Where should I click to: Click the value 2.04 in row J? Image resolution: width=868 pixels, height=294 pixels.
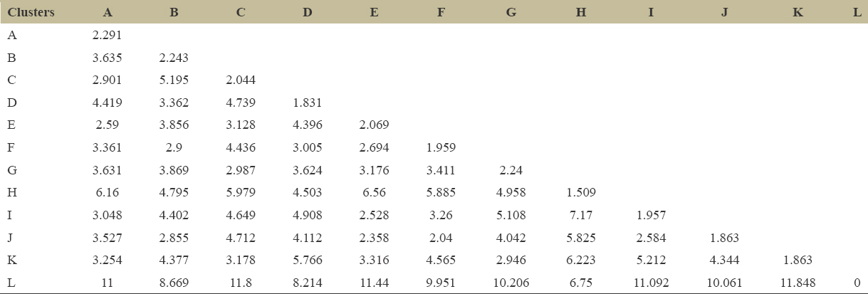tap(441, 238)
